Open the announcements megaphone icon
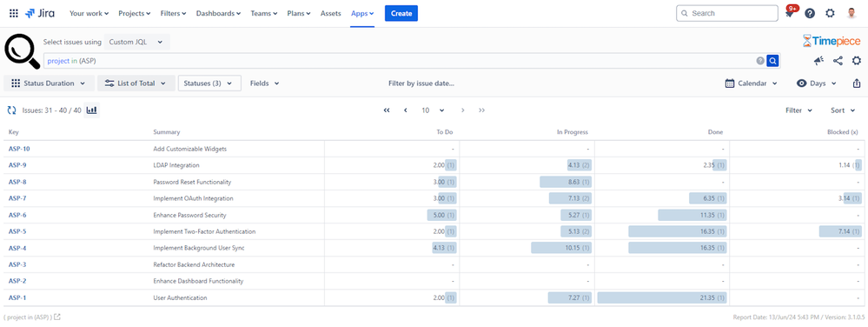The image size is (868, 327). [x=818, y=61]
